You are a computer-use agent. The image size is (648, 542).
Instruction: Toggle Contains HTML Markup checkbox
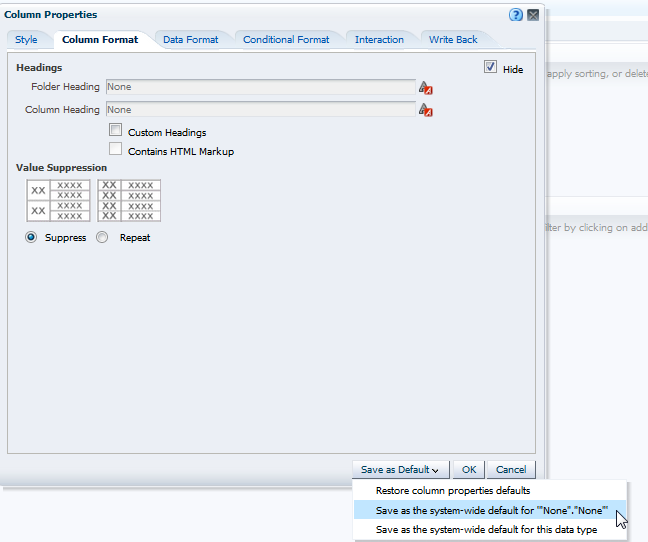pos(115,149)
